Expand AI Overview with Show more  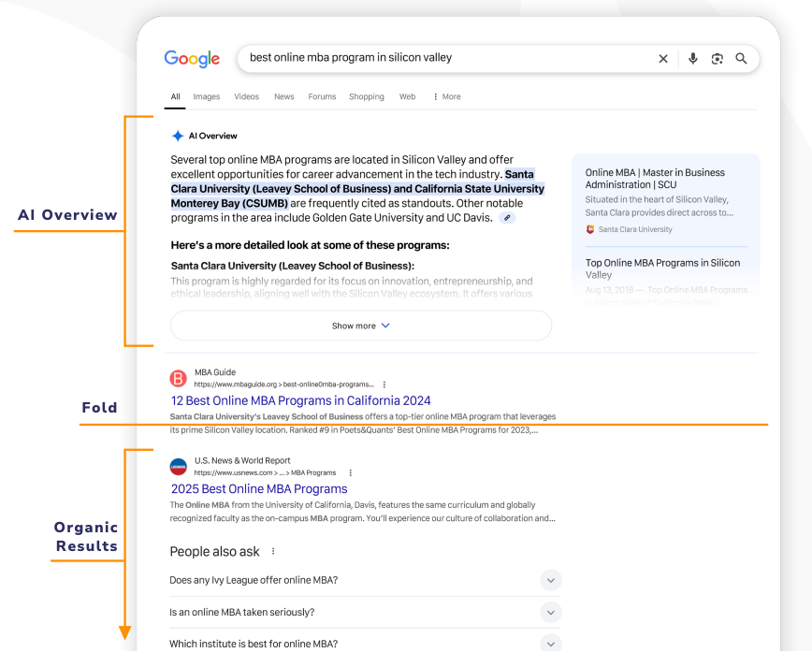[x=360, y=326]
